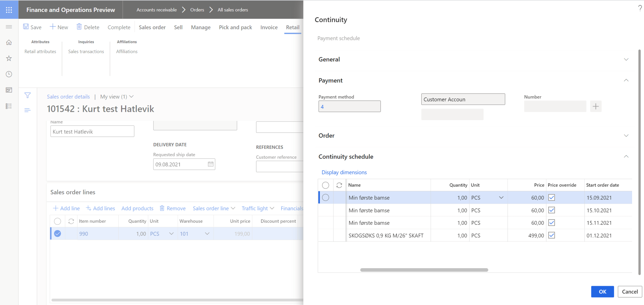Viewport: 644px width, 305px height.
Task: Open calendar picker for Requested ship date
Action: pyautogui.click(x=210, y=164)
